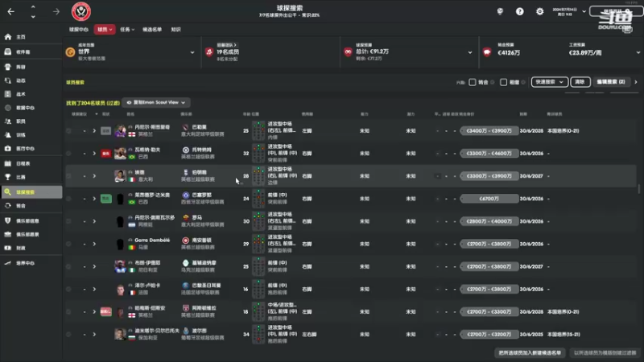Screen dimensions: 644x362
Task: Open the 比赛 competitions trophy icon
Action: click(x=8, y=177)
